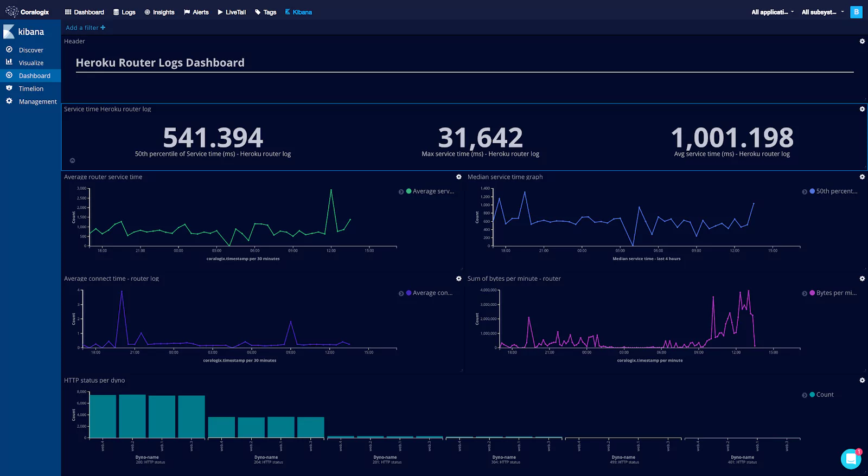Click the Dashboard grid icon in top nav

tap(68, 12)
